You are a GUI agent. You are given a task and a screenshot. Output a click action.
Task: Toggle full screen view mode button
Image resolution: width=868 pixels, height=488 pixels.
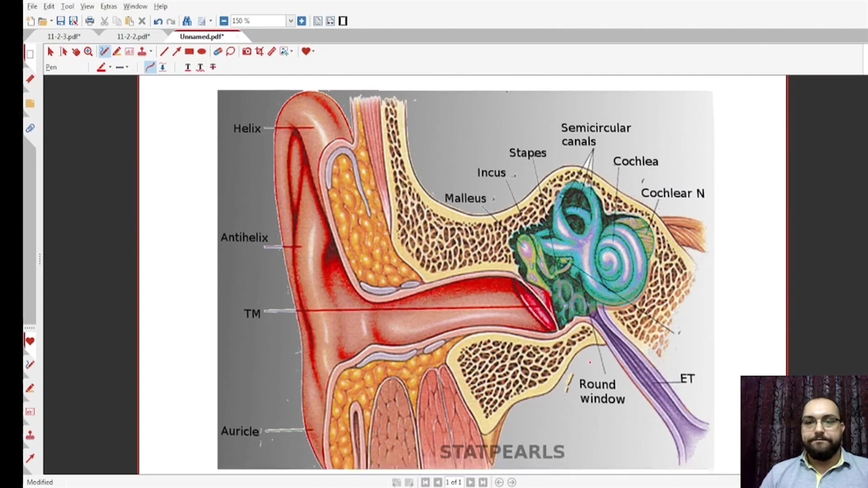click(342, 21)
